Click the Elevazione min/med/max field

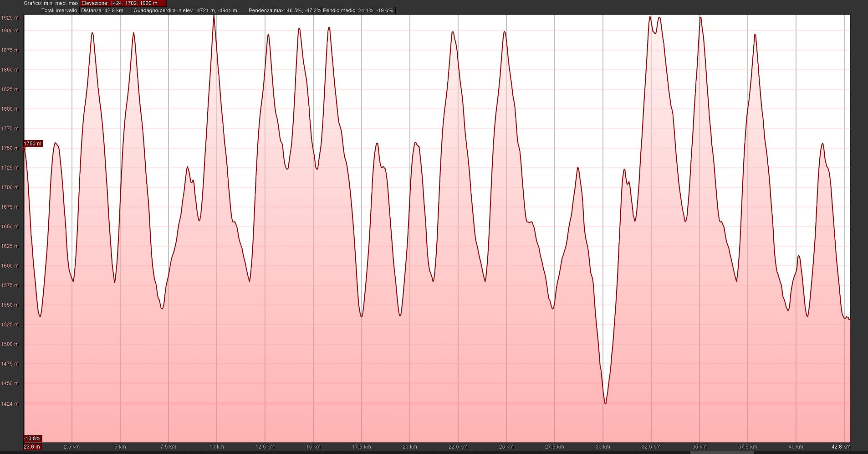119,3
